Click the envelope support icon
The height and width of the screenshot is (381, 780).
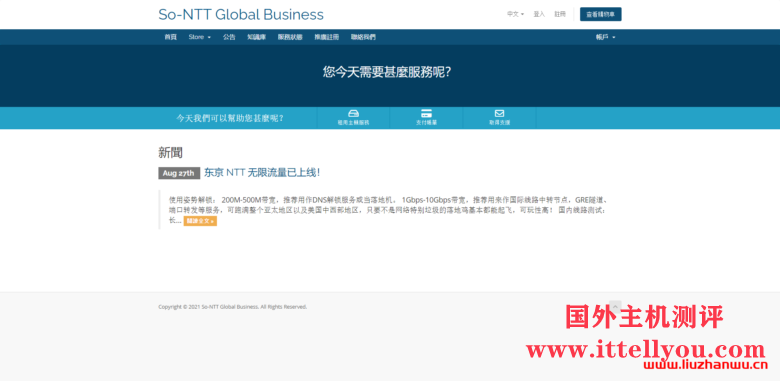click(x=499, y=113)
